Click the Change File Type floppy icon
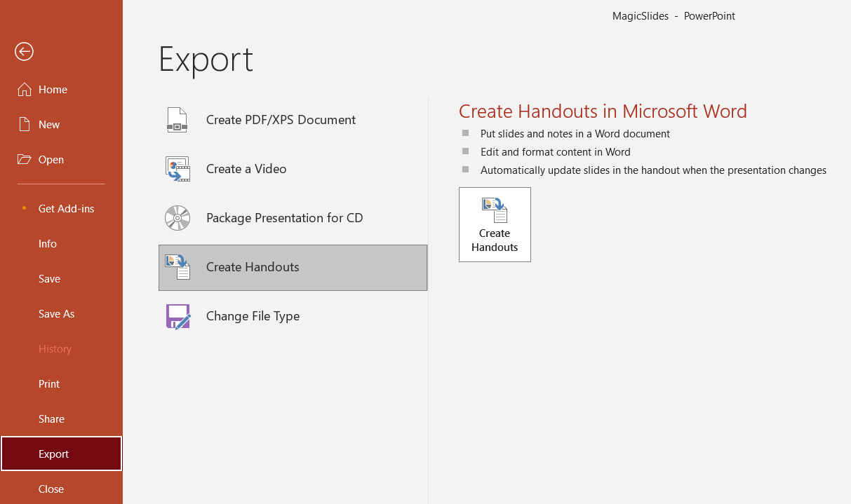Screen dimensions: 851x504 click(x=177, y=316)
